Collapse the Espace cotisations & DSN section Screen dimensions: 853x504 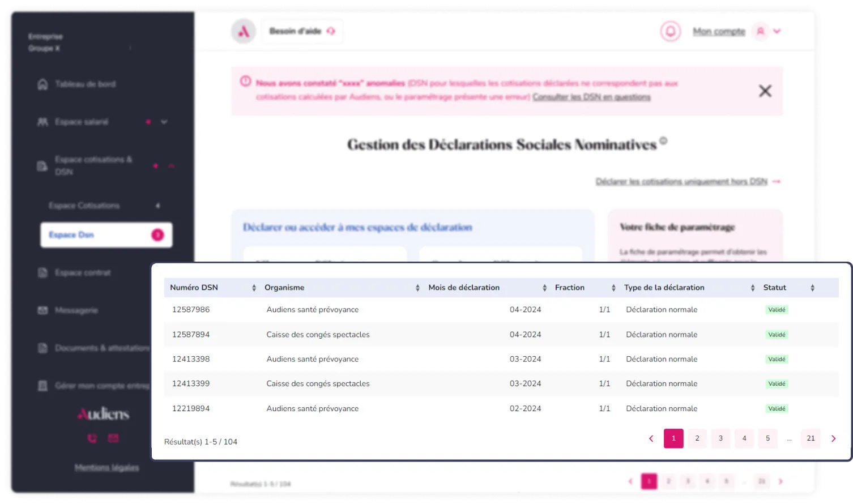[x=171, y=166]
